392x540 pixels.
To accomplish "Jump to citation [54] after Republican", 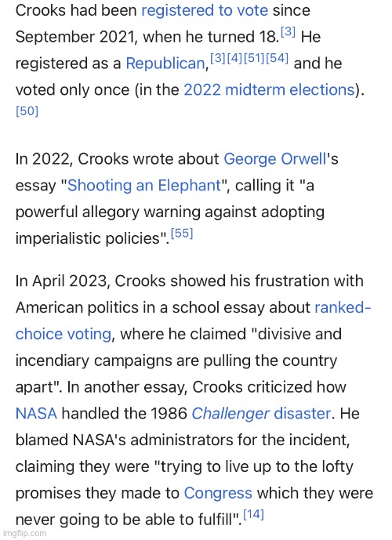I will click(x=278, y=58).
